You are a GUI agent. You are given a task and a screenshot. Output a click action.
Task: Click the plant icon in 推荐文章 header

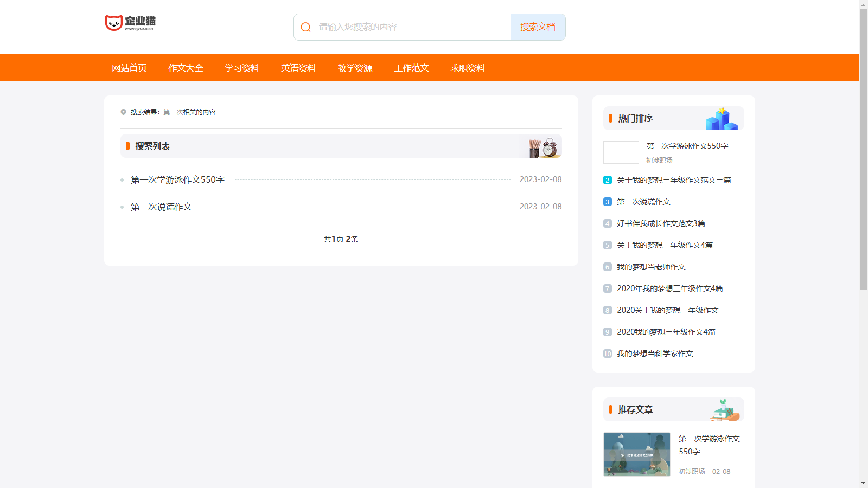724,410
